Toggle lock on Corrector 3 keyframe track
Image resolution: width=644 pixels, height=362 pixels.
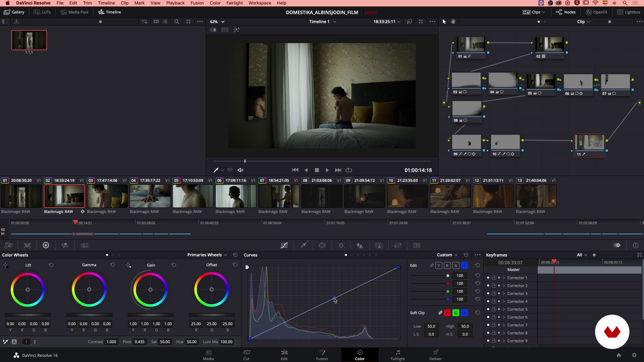(x=494, y=294)
